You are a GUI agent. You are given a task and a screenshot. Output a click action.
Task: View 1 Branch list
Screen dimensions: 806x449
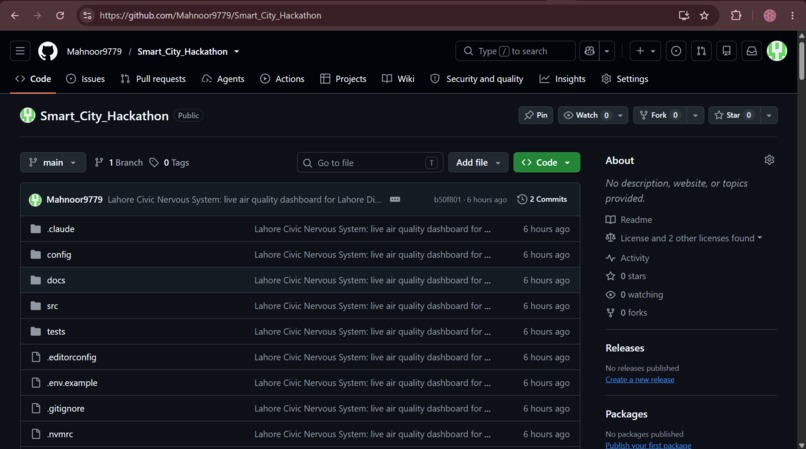[119, 163]
